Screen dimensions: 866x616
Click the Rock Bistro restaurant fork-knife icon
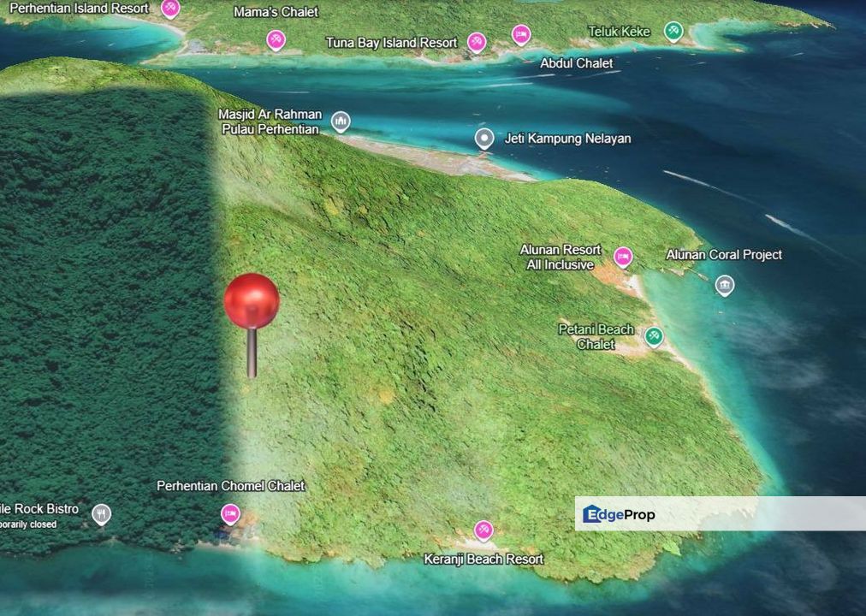[x=101, y=513]
